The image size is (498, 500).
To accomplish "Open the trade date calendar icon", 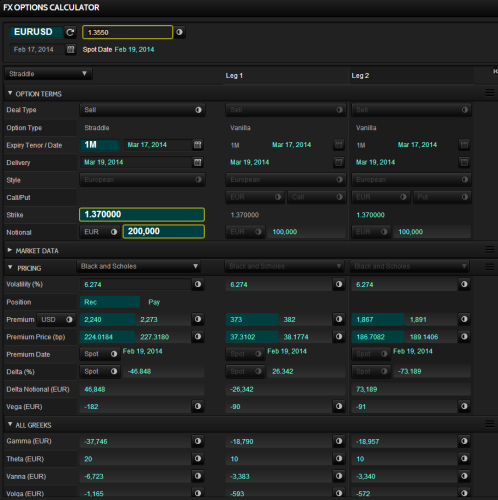I will pos(70,50).
